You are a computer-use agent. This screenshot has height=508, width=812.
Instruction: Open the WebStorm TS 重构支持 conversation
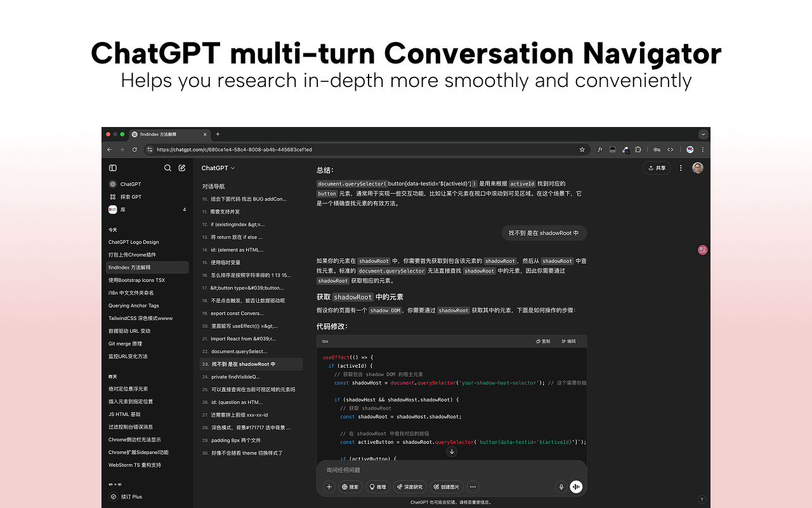coord(147,465)
